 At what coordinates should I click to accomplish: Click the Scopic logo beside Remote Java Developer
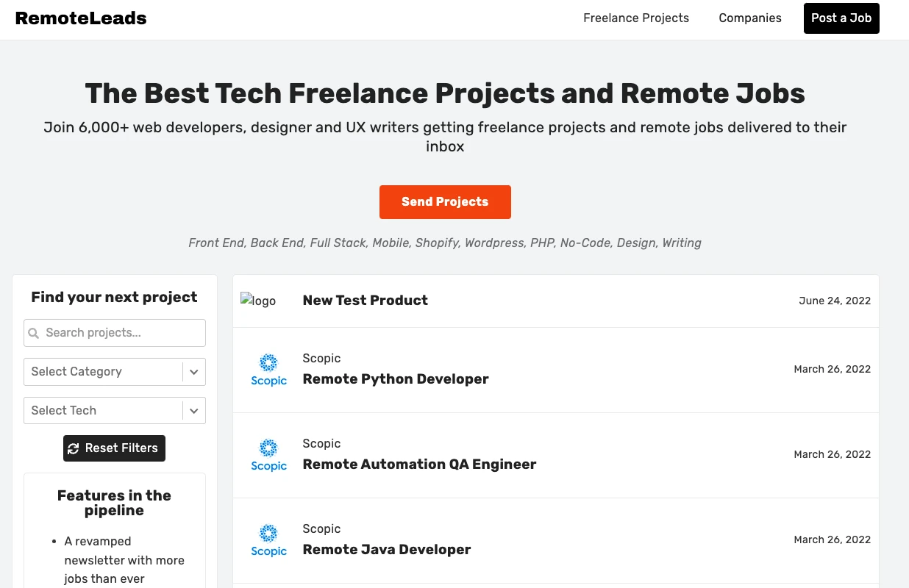(268, 540)
